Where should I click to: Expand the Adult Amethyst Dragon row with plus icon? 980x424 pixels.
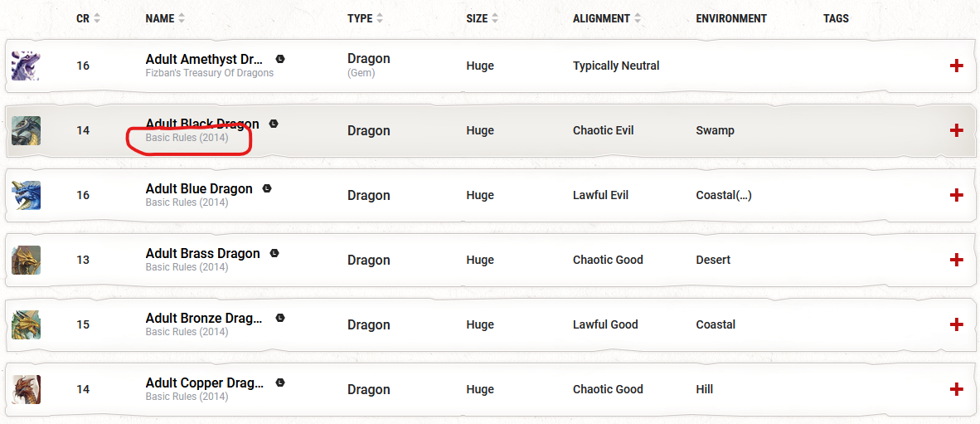pyautogui.click(x=956, y=66)
